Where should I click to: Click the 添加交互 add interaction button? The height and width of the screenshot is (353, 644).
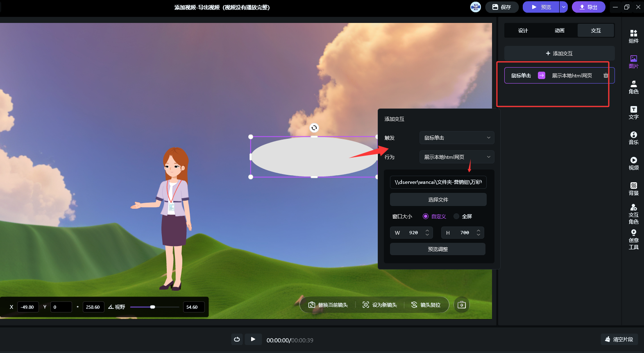[559, 53]
